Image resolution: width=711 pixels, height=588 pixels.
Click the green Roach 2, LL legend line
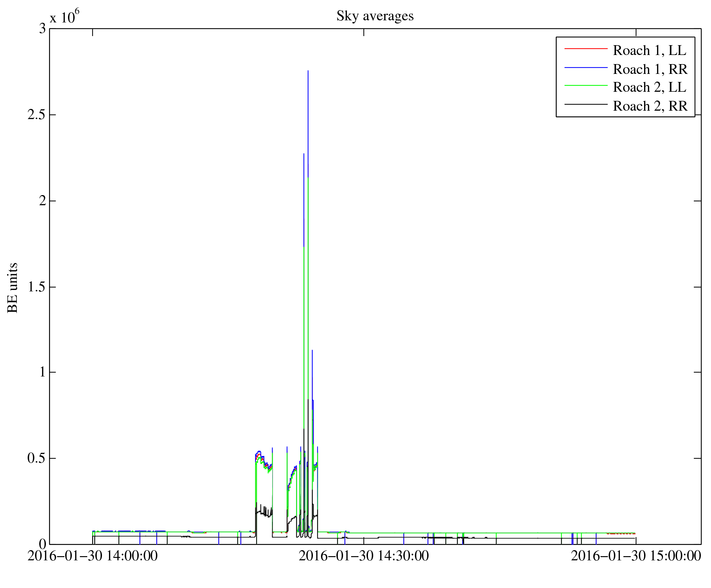click(586, 86)
